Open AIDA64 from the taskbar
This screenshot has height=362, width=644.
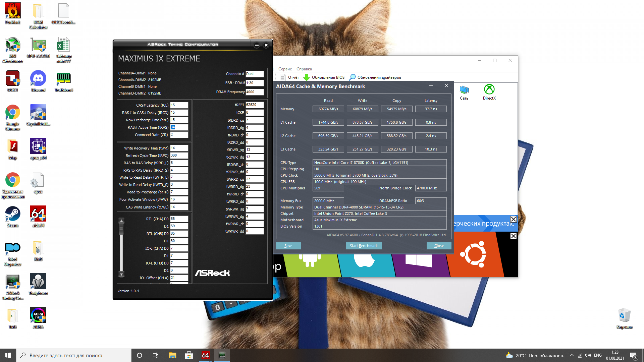tap(206, 355)
